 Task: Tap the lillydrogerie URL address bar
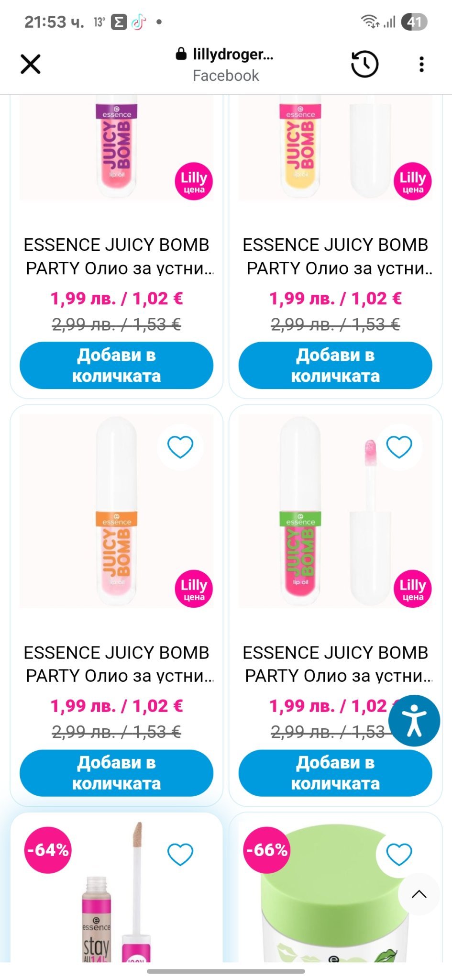pos(225,64)
